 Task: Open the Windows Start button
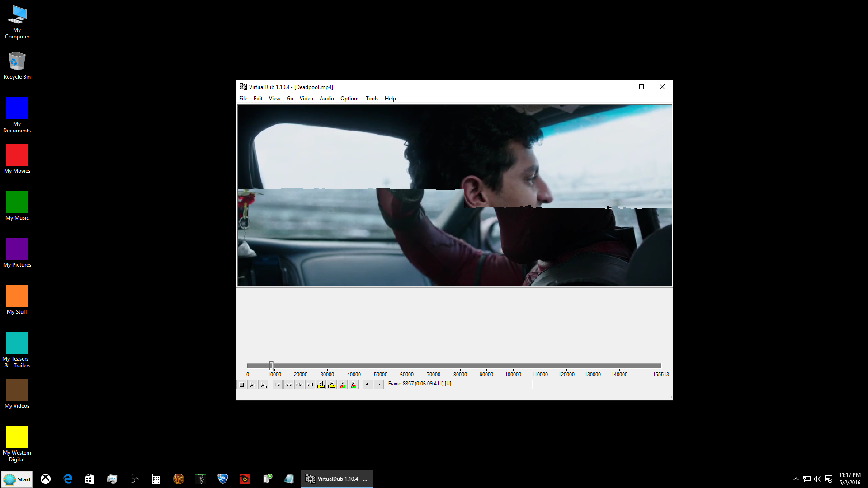tap(17, 479)
